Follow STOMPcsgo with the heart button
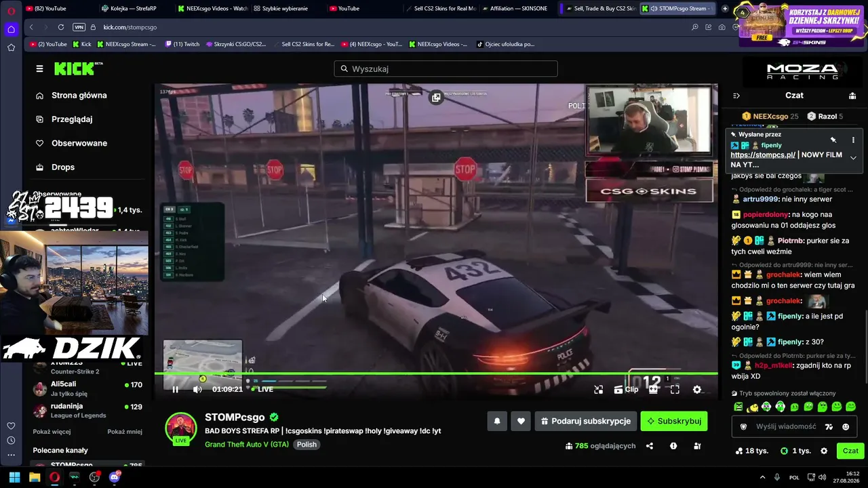Image resolution: width=868 pixels, height=488 pixels. pyautogui.click(x=521, y=421)
